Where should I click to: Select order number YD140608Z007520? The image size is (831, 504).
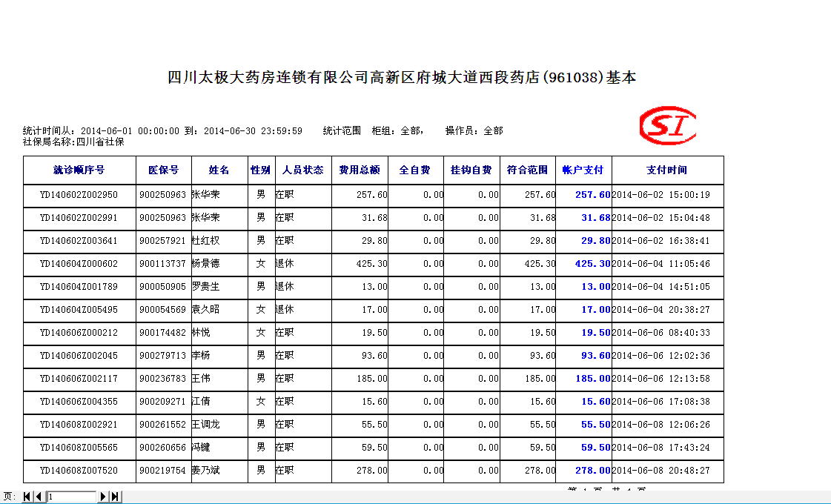pyautogui.click(x=79, y=471)
